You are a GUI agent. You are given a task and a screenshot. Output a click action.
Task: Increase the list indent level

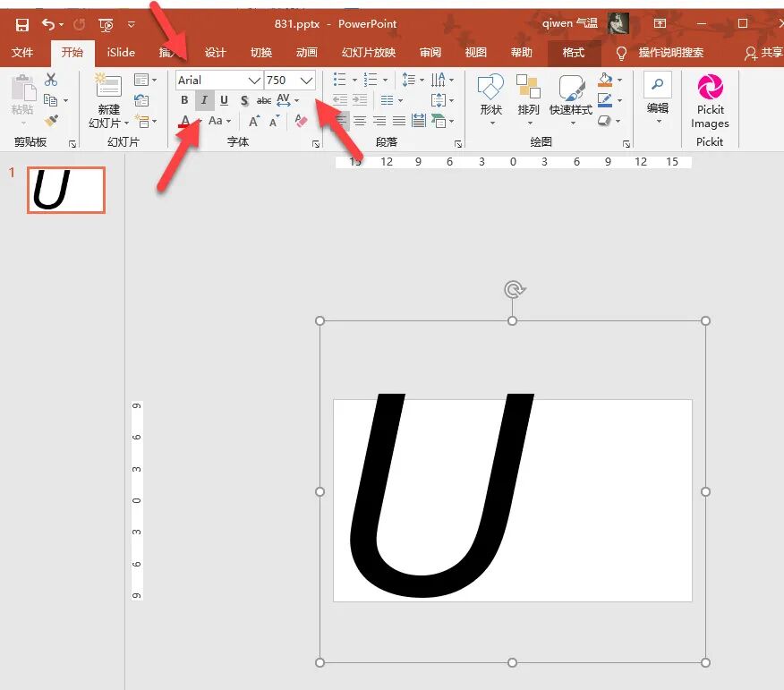pyautogui.click(x=360, y=100)
